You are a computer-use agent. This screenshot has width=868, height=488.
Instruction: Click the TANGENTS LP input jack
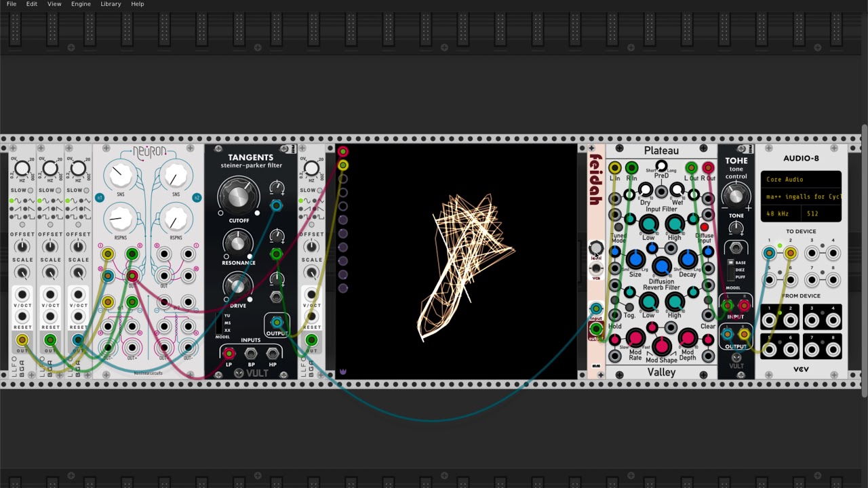(229, 354)
